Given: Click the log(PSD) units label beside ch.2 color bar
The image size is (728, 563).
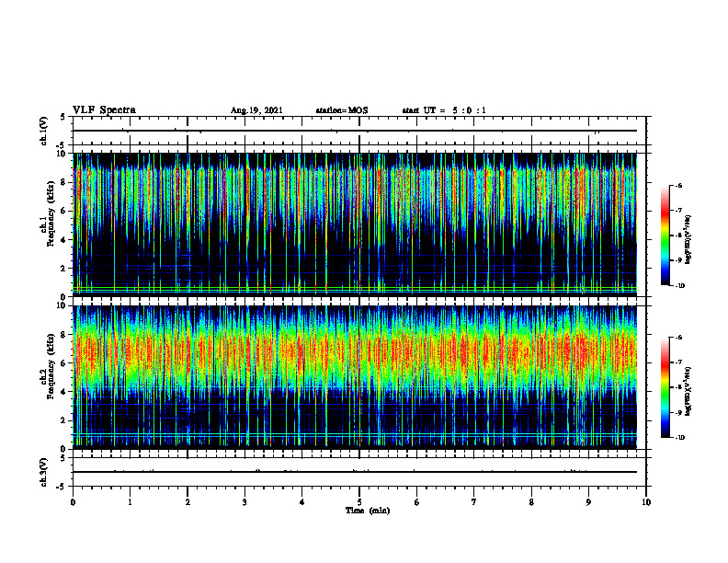Looking at the screenshot, I should [688, 391].
